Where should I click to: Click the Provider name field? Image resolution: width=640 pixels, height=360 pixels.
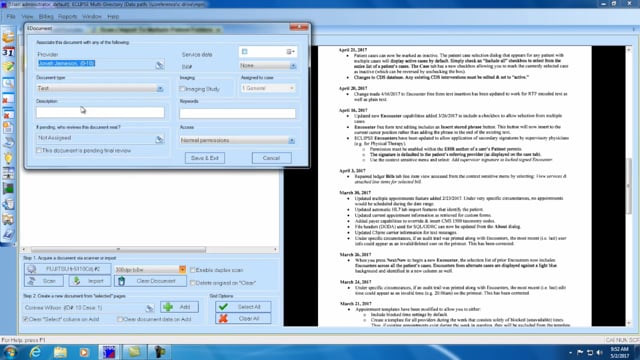point(96,64)
